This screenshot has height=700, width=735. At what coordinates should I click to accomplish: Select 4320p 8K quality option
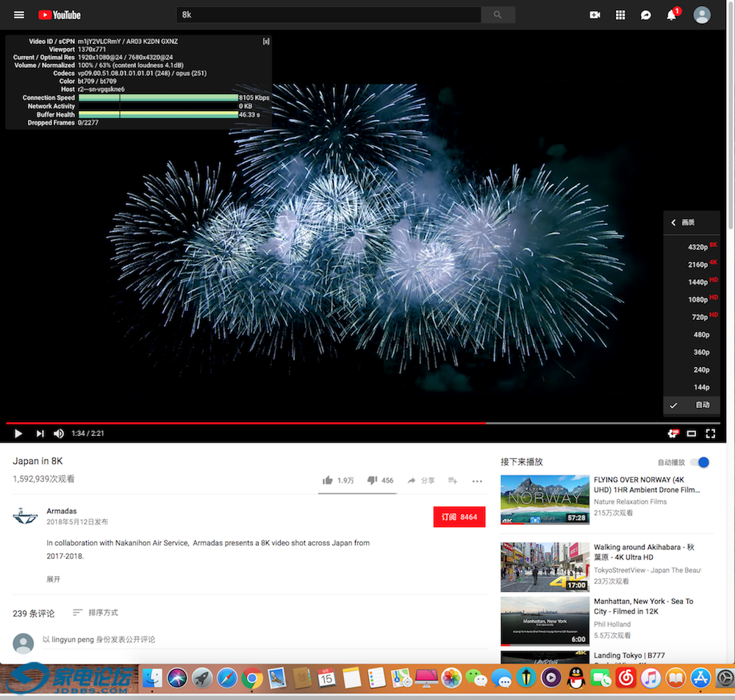tap(698, 247)
